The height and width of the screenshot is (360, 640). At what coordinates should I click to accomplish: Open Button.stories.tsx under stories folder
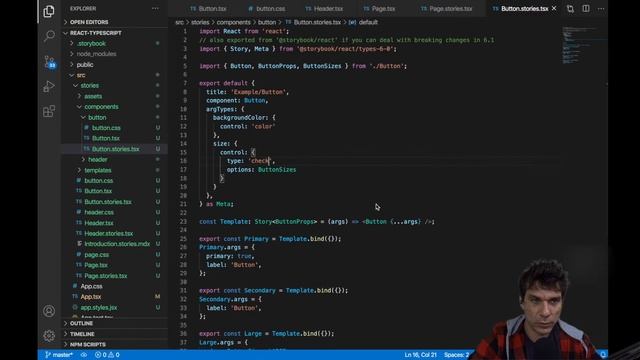coord(108,202)
